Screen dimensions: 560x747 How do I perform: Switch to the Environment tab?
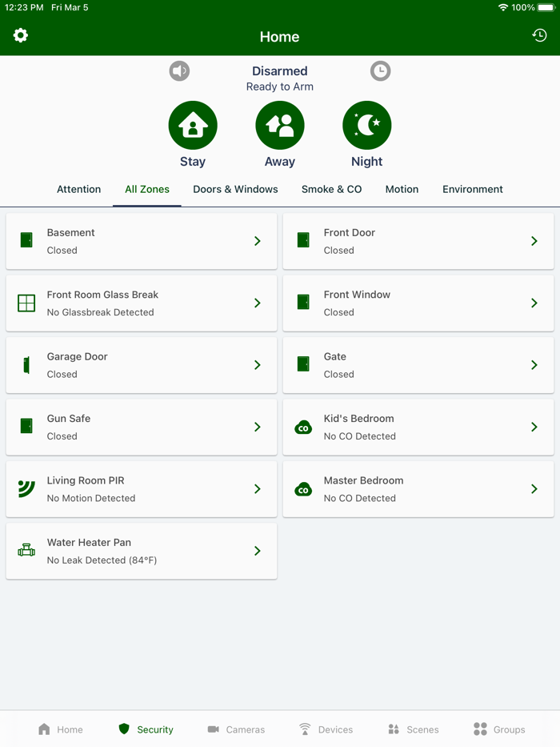[472, 189]
